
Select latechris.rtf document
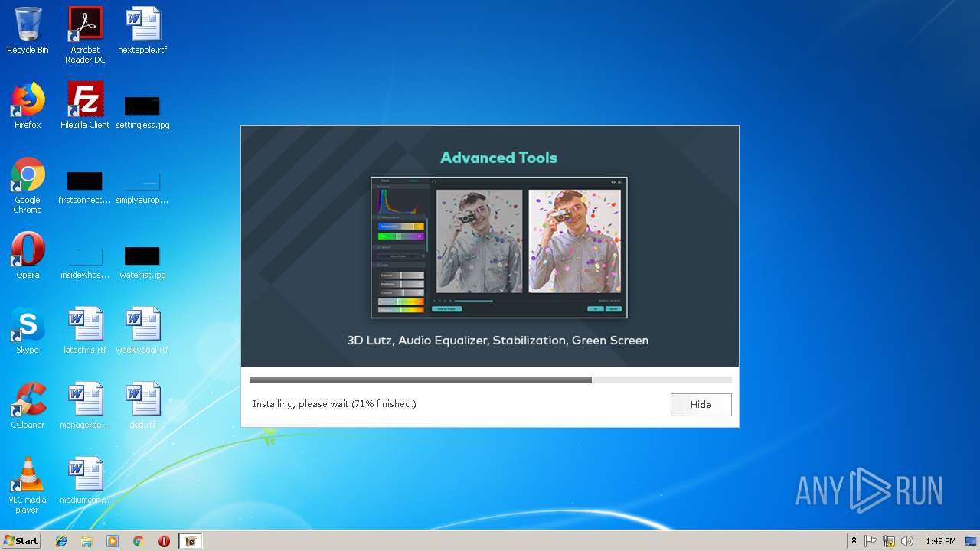click(85, 330)
